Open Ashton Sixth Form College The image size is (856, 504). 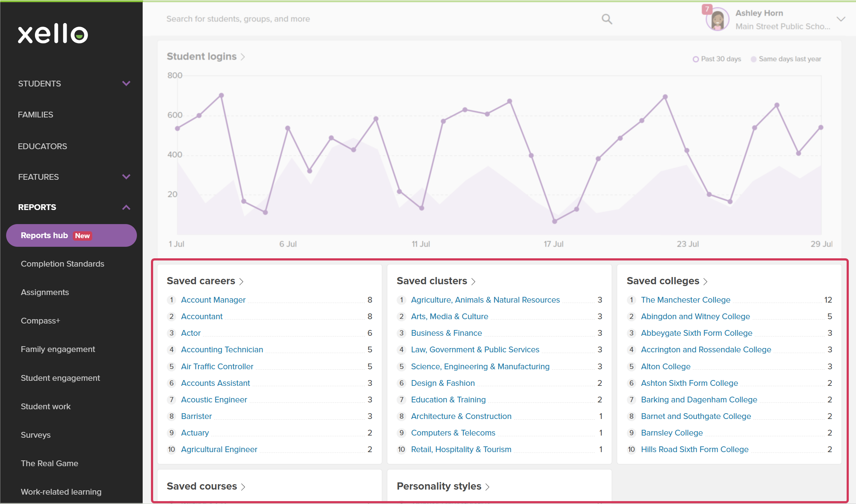click(690, 383)
